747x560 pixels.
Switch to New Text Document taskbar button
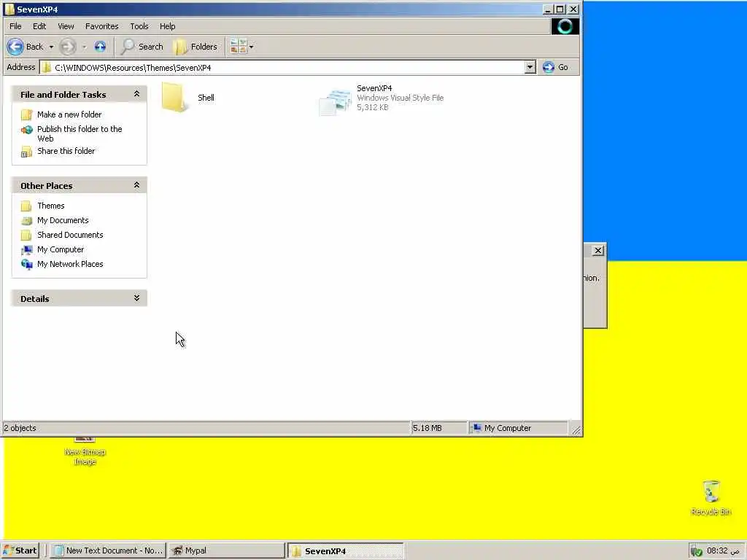tap(108, 551)
